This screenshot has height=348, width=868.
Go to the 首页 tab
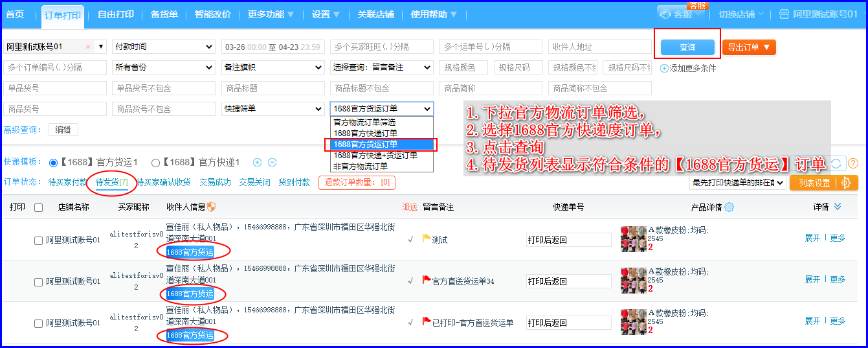(x=15, y=14)
